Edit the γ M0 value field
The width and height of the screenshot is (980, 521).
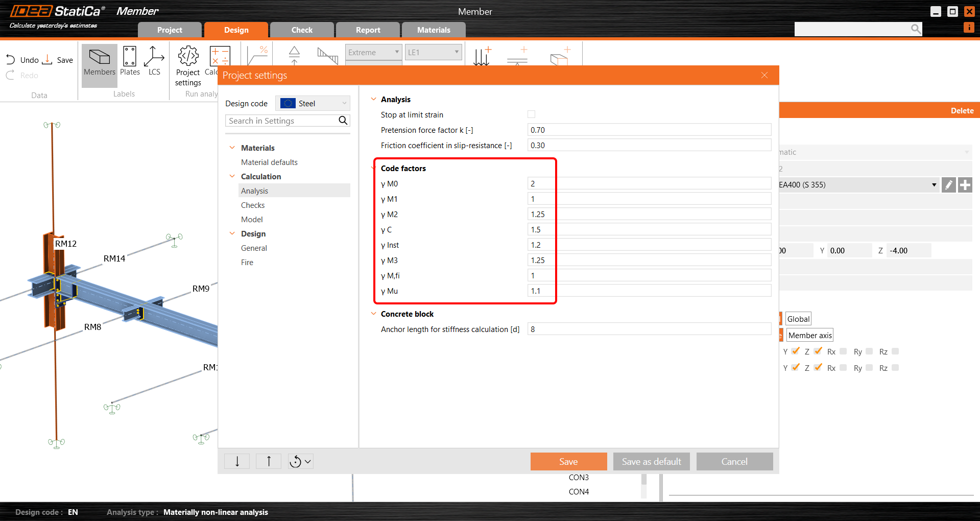point(649,183)
